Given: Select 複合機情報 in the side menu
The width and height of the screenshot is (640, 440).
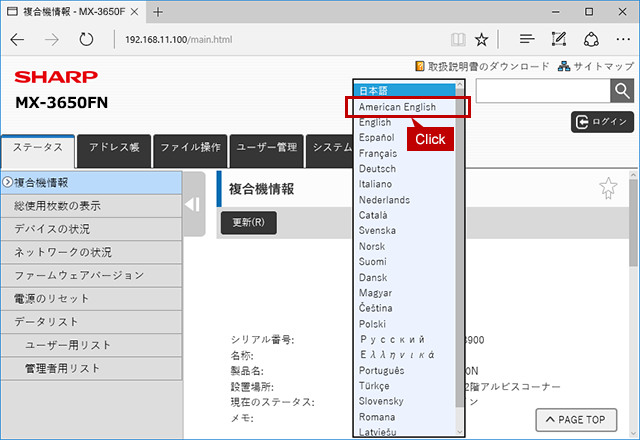Looking at the screenshot, I should (x=91, y=182).
